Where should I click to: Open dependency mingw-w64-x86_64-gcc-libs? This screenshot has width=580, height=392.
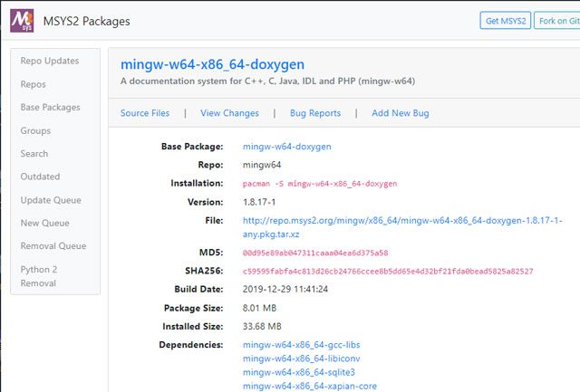pos(301,345)
